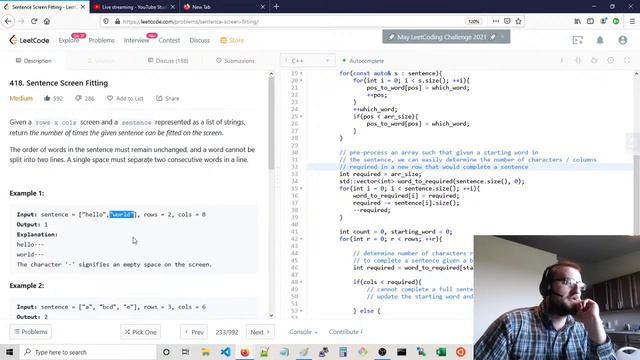Collapse the code fold at line 35
The width and height of the screenshot is (640, 360).
pyautogui.click(x=301, y=188)
